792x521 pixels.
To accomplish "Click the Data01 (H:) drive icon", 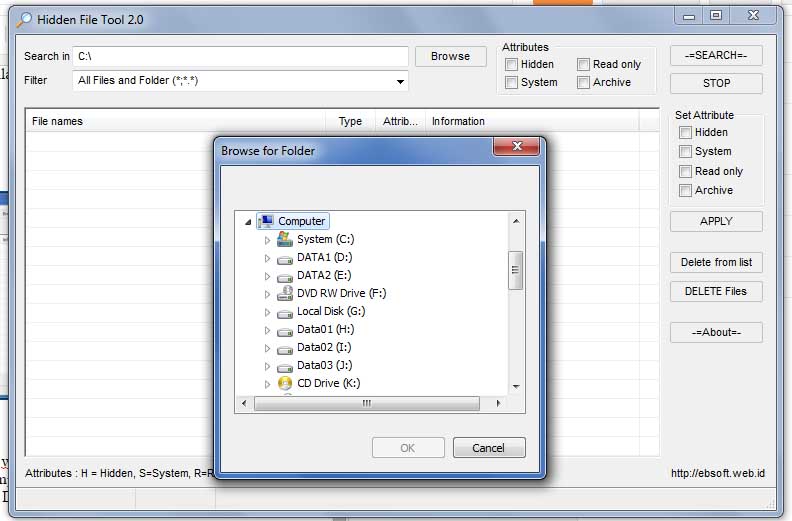I will (x=285, y=332).
